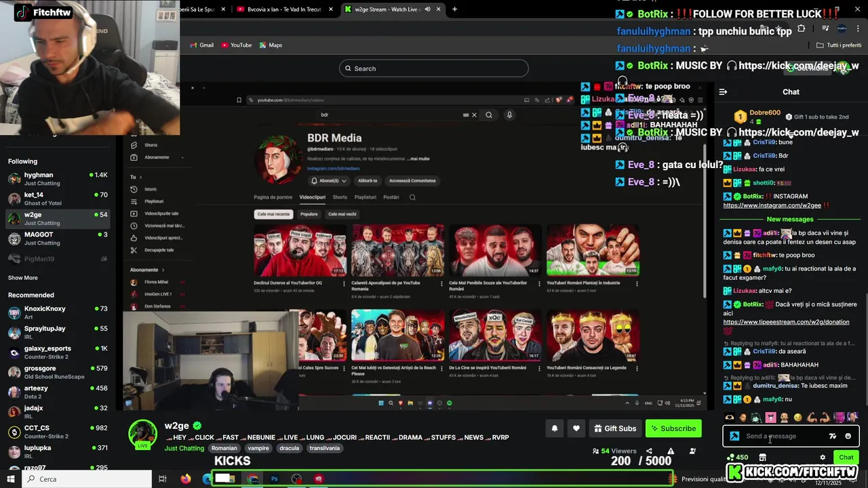Click the report warning triangle icon
The width and height of the screenshot is (868, 488).
tap(671, 451)
